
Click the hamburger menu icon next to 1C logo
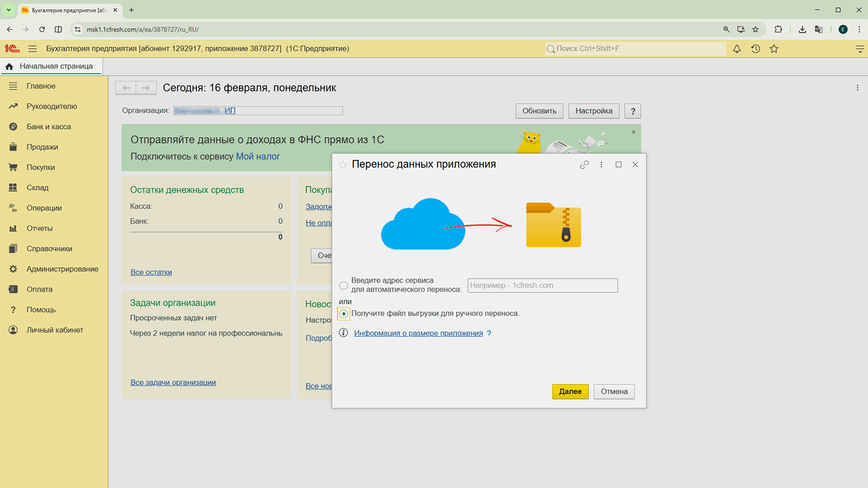(x=33, y=49)
